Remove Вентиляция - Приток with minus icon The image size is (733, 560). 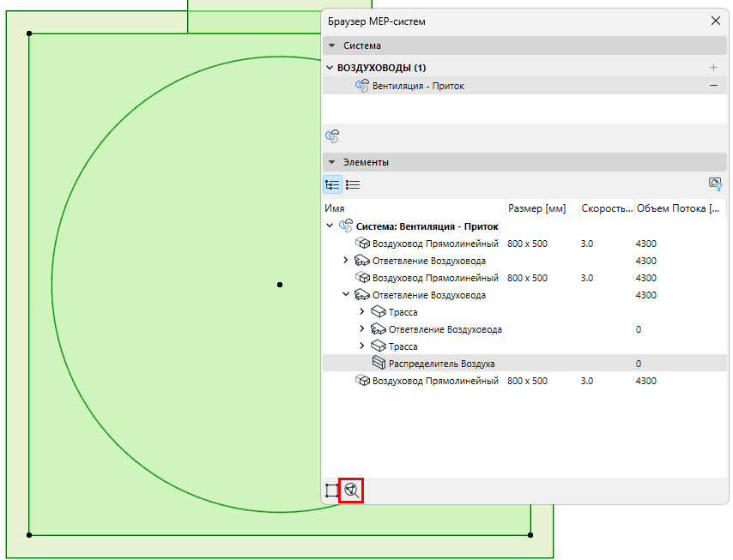tap(713, 86)
